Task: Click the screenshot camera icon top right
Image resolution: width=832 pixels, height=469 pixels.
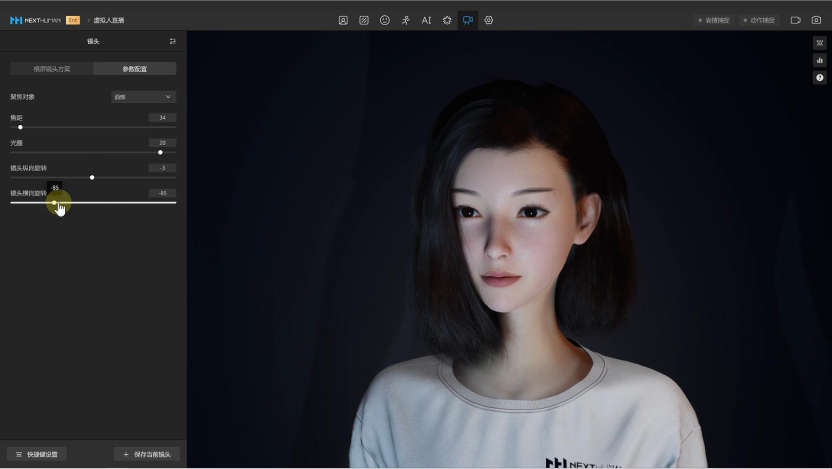Action: [816, 20]
